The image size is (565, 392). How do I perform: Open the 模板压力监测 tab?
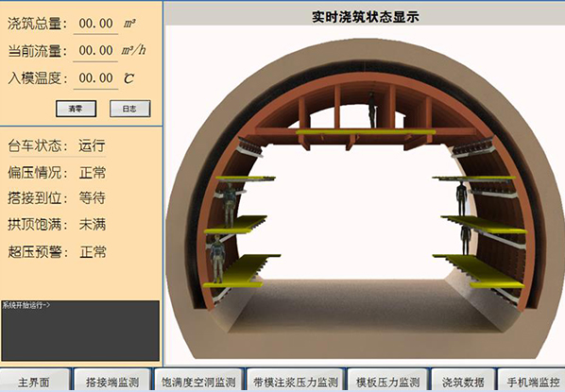pyautogui.click(x=387, y=381)
